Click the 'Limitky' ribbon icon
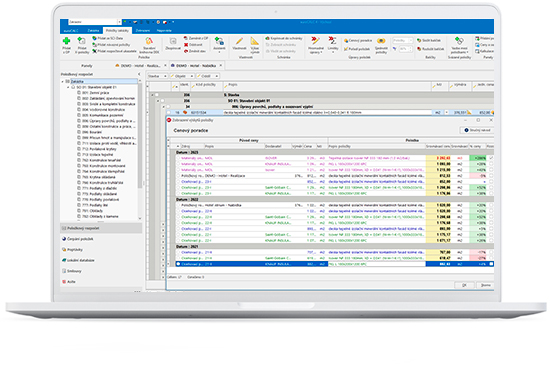Screen dimensions: 550x382 pyautogui.click(x=333, y=44)
